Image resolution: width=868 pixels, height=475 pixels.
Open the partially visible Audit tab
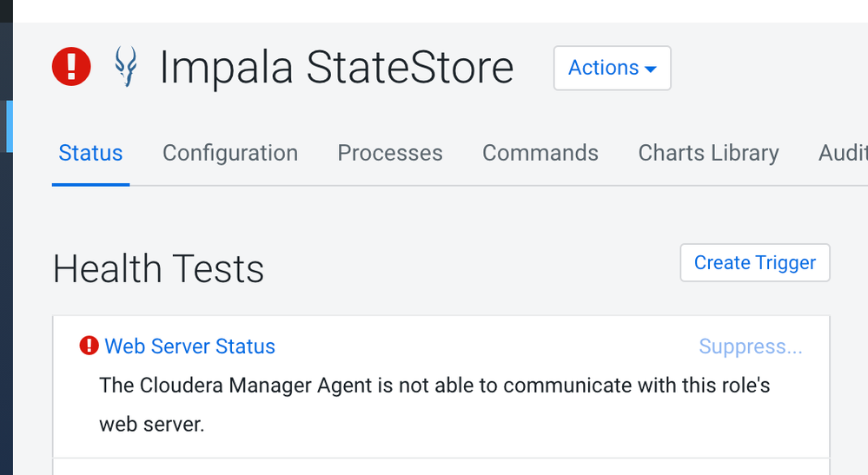pyautogui.click(x=843, y=153)
